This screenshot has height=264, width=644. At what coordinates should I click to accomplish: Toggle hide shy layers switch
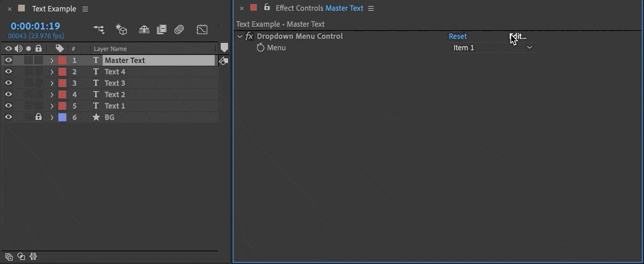[x=144, y=29]
